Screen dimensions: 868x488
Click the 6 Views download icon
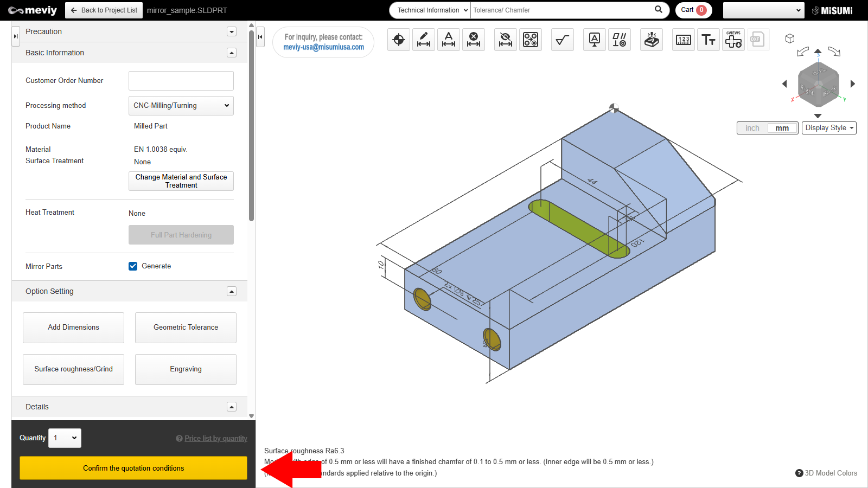pyautogui.click(x=733, y=40)
